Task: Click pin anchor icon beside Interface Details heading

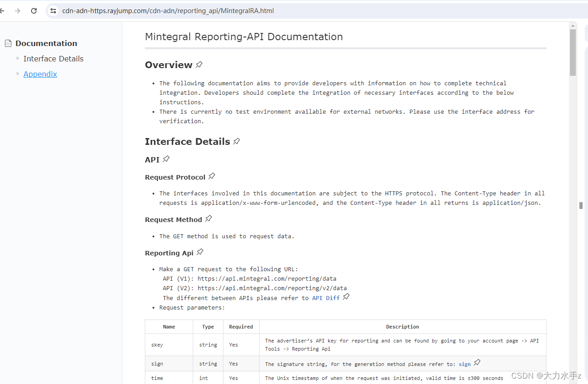Action: 236,141
